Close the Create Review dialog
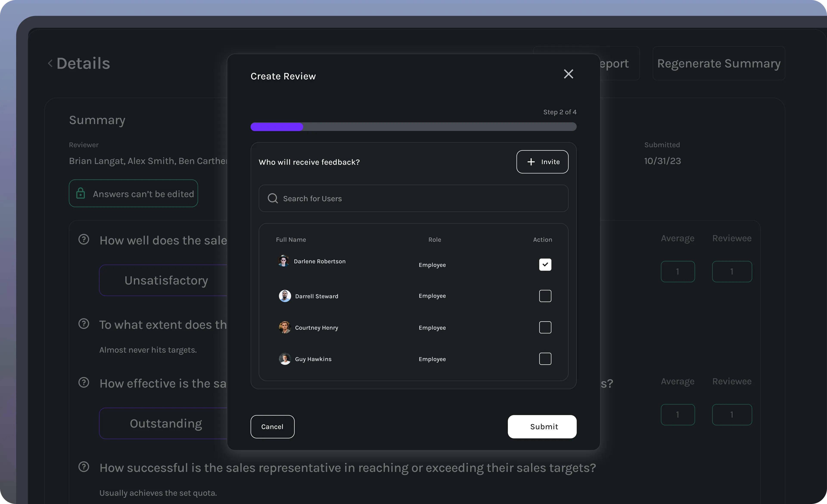This screenshot has height=504, width=827. coord(568,74)
